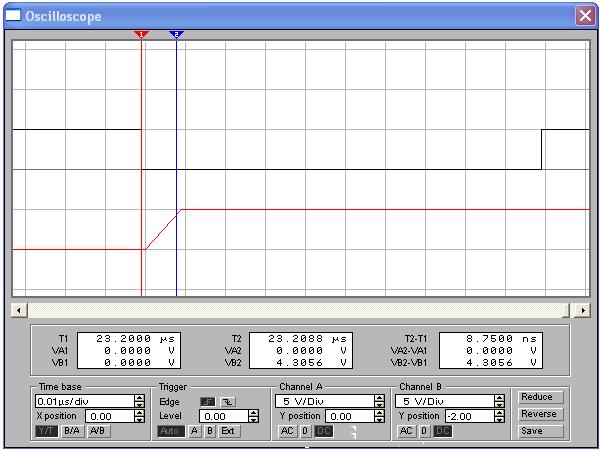Click the Save button
The width and height of the screenshot is (602, 451).
[x=537, y=431]
